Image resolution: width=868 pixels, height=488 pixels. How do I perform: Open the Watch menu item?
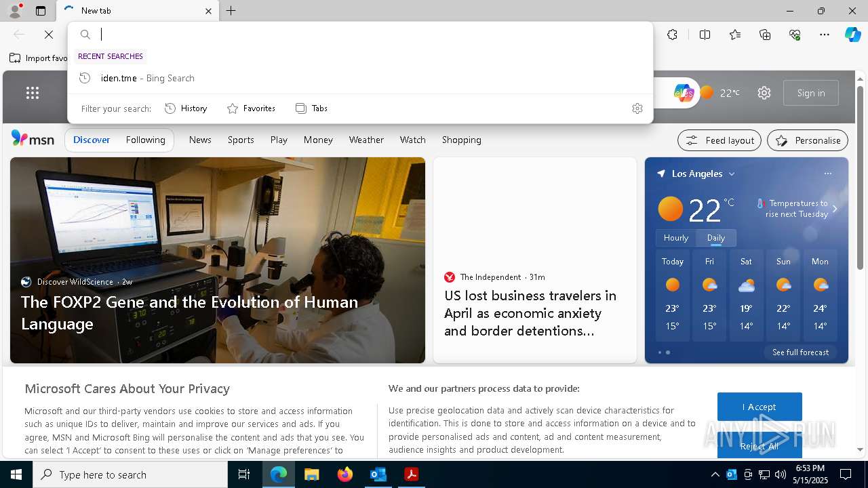tap(413, 140)
